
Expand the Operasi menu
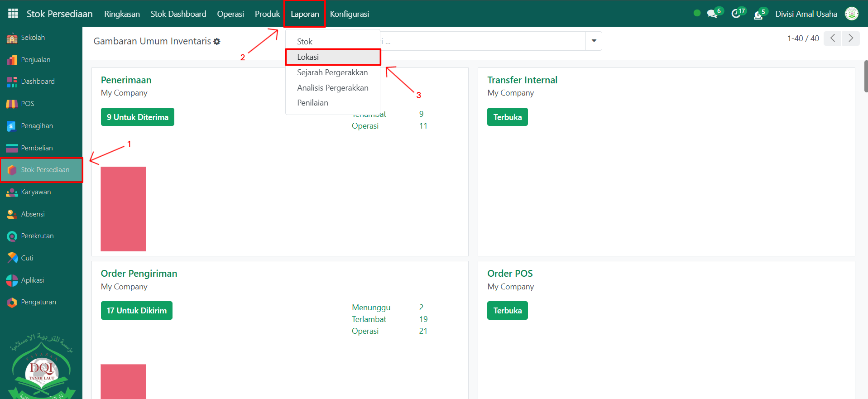tap(230, 14)
